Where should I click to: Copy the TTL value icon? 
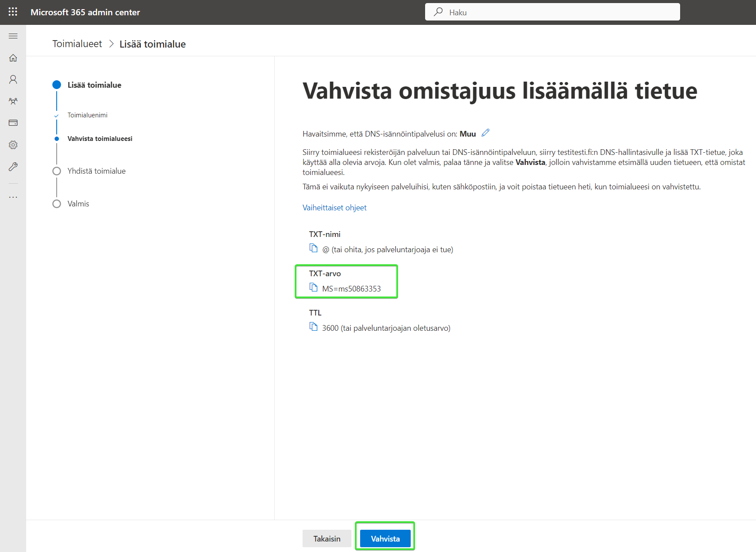click(x=313, y=327)
